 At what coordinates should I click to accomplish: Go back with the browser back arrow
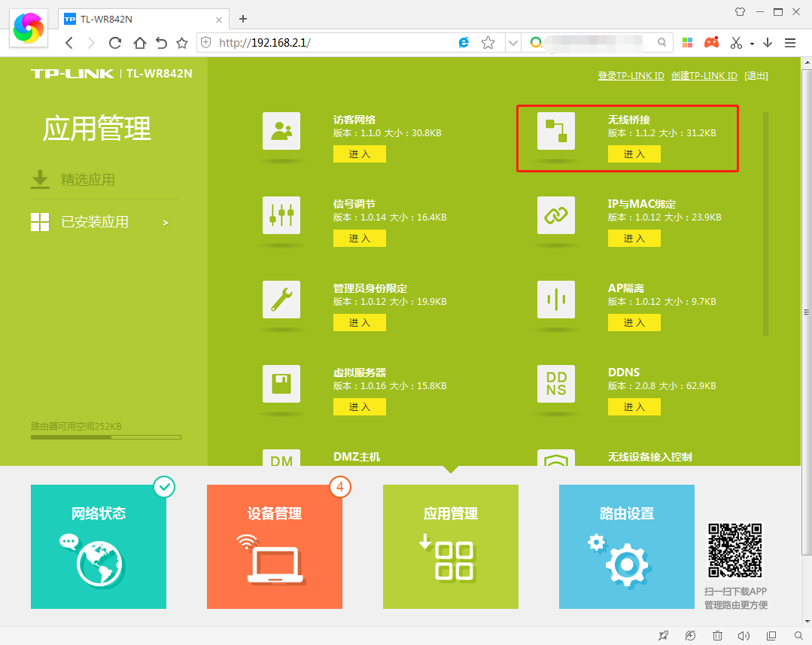(x=69, y=43)
